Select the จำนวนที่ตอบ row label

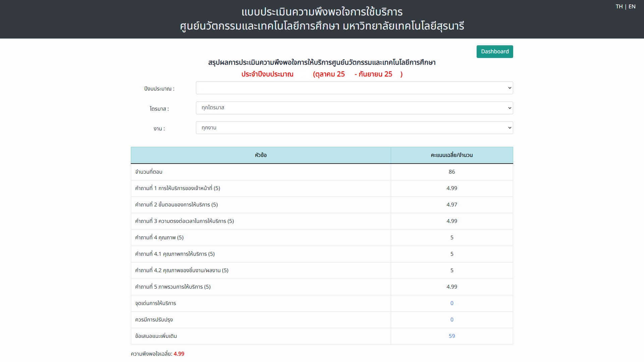(149, 172)
